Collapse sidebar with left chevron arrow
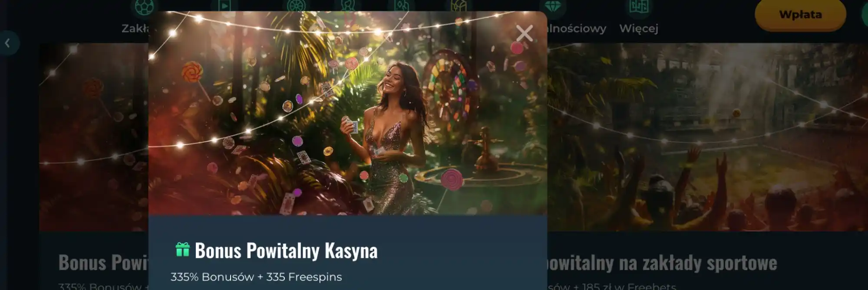This screenshot has width=868, height=290. point(8,43)
